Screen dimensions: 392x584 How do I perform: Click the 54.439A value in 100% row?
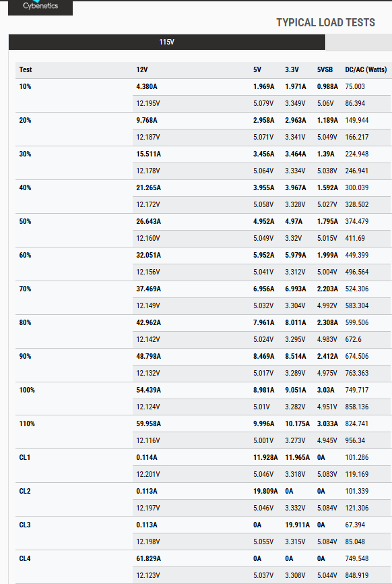click(148, 390)
